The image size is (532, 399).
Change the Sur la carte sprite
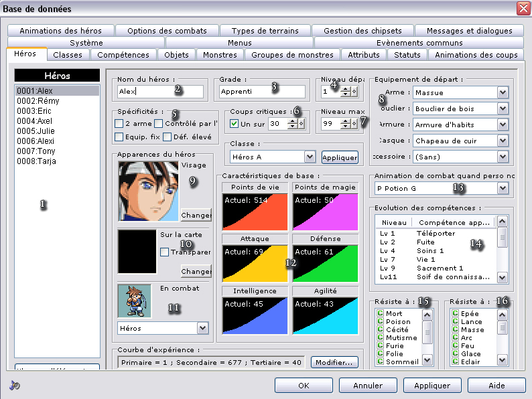(196, 271)
